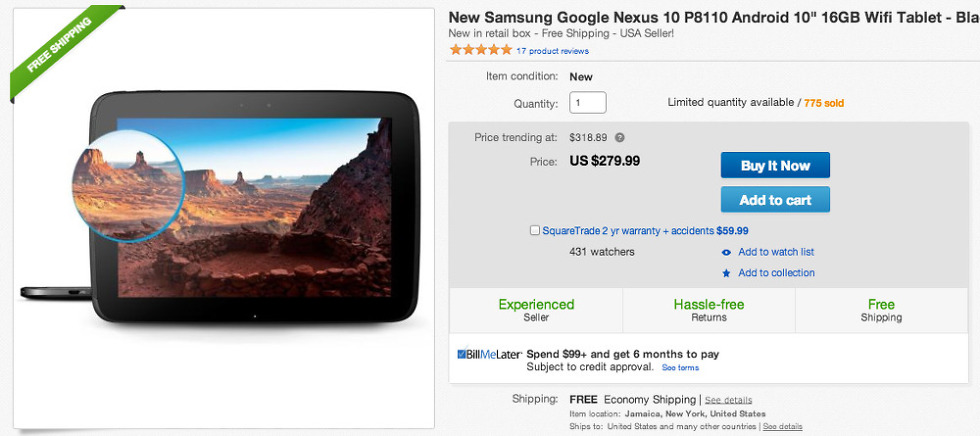Select Add to watch list

776,252
